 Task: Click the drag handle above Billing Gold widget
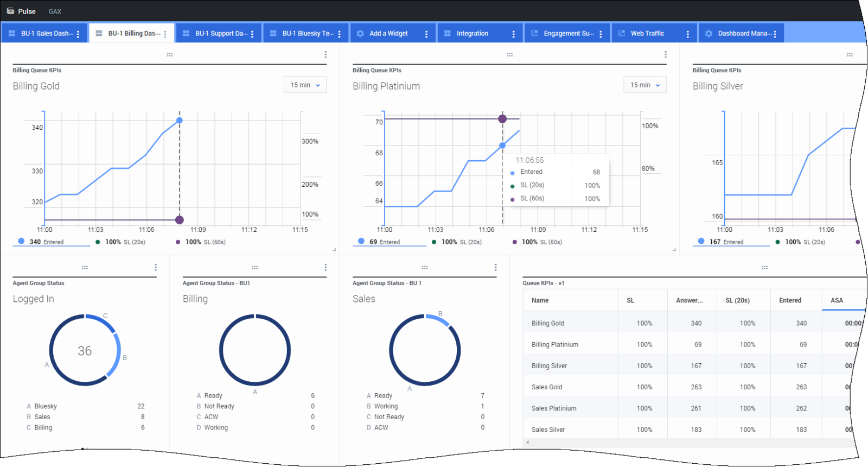click(170, 55)
